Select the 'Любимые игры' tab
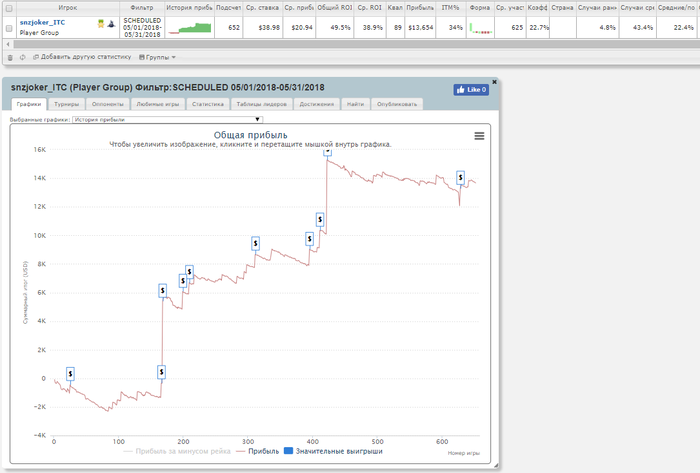 tap(158, 104)
